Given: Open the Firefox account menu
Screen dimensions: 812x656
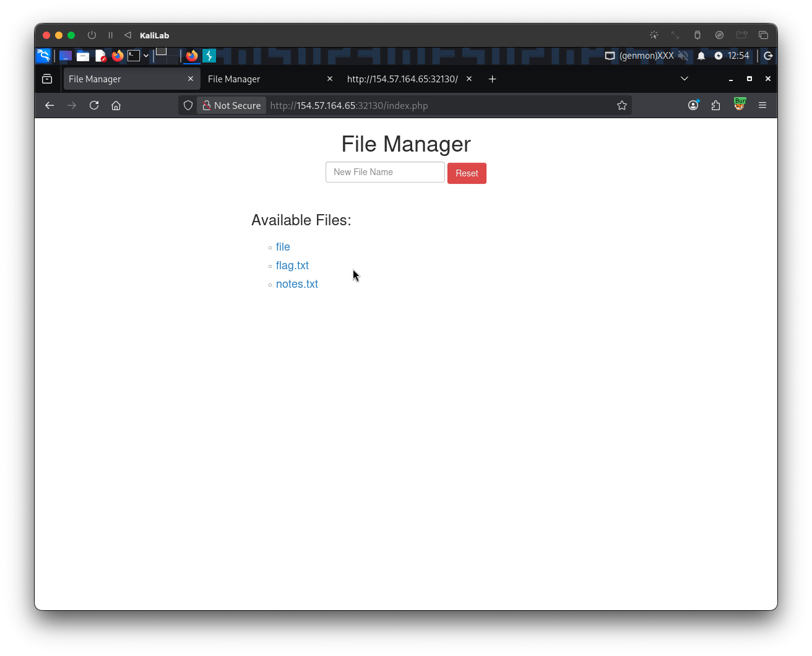Looking at the screenshot, I should [693, 105].
